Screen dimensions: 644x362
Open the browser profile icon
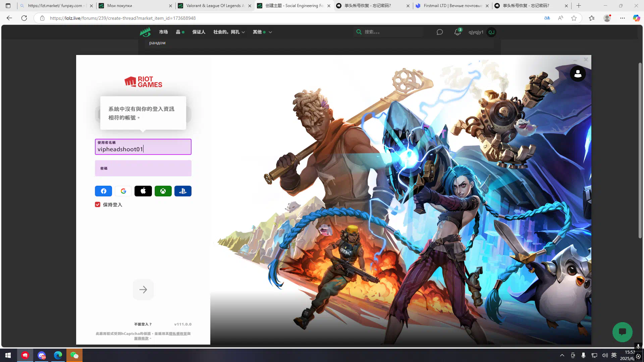pos(607,18)
